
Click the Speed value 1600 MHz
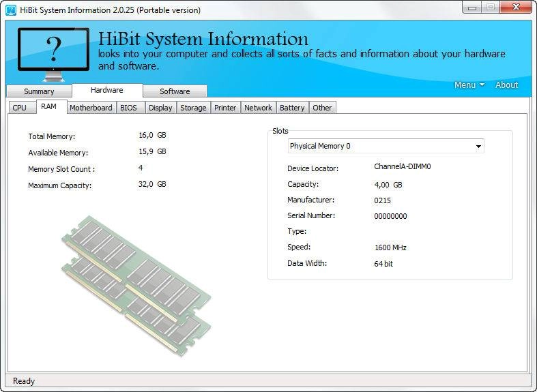click(390, 247)
